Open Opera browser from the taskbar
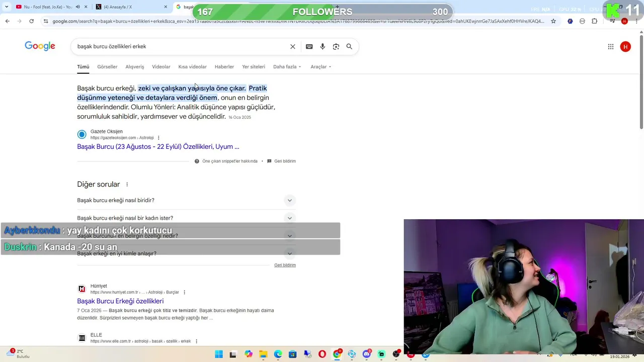This screenshot has width=644, height=362. click(322, 354)
